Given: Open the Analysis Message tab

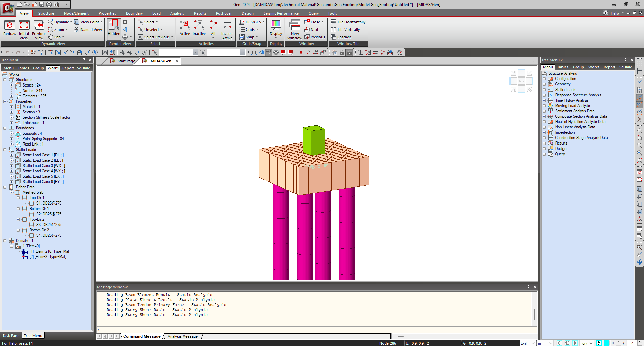Looking at the screenshot, I should [182, 336].
